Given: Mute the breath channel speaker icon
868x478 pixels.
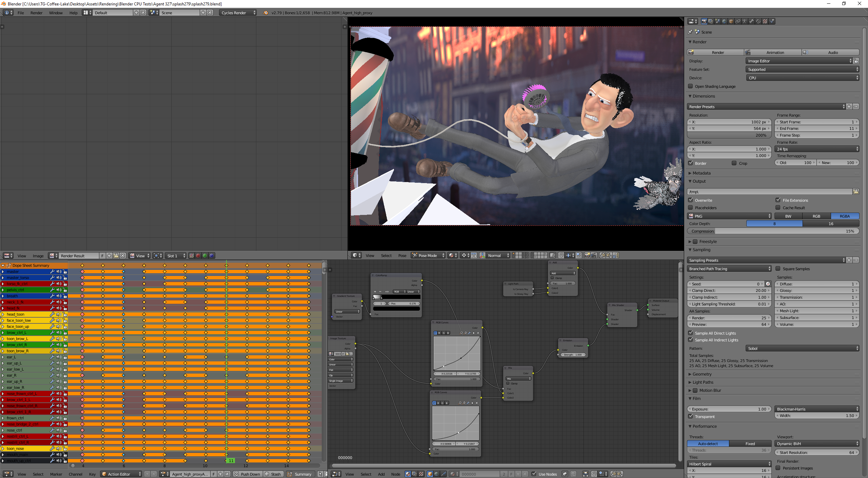Looking at the screenshot, I should pos(59,296).
